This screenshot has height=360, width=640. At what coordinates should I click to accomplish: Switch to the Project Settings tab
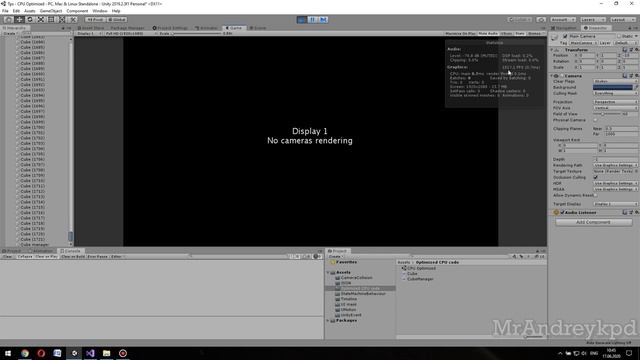170,28
